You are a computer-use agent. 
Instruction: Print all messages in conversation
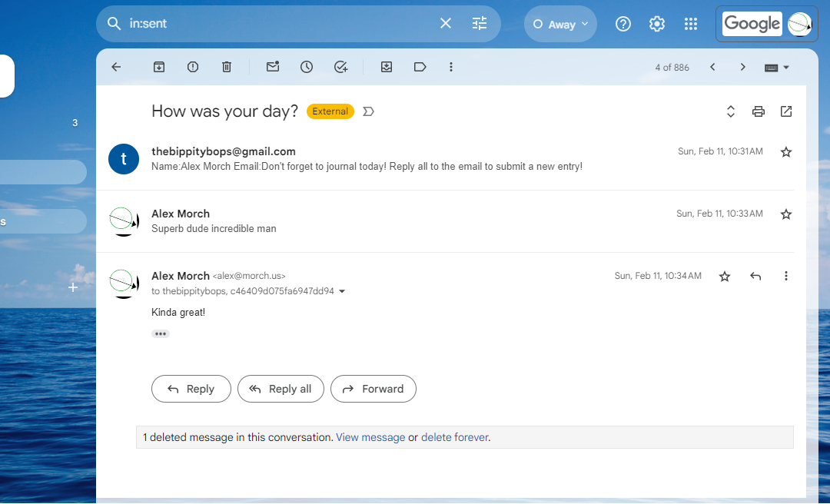(x=759, y=111)
